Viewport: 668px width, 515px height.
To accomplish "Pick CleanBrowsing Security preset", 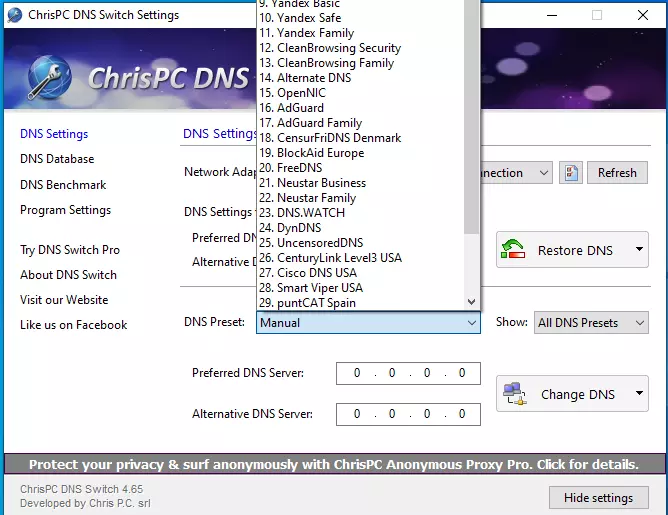I will coord(337,48).
